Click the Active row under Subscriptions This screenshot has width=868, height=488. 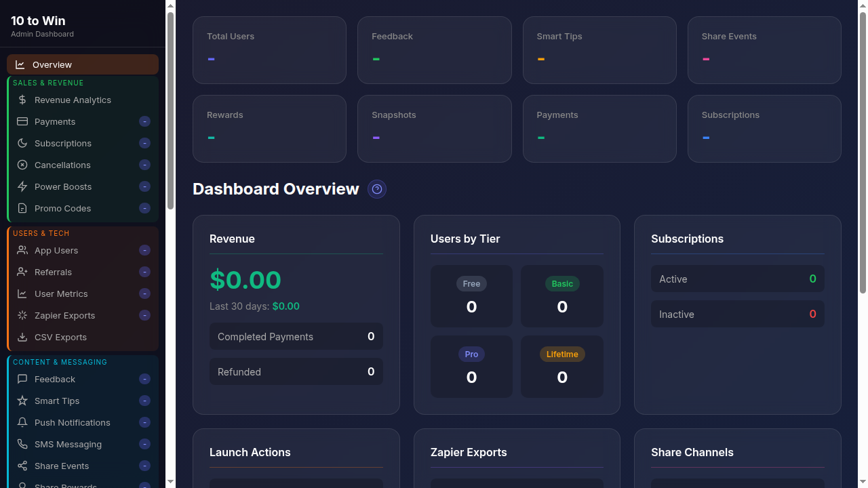pos(738,279)
